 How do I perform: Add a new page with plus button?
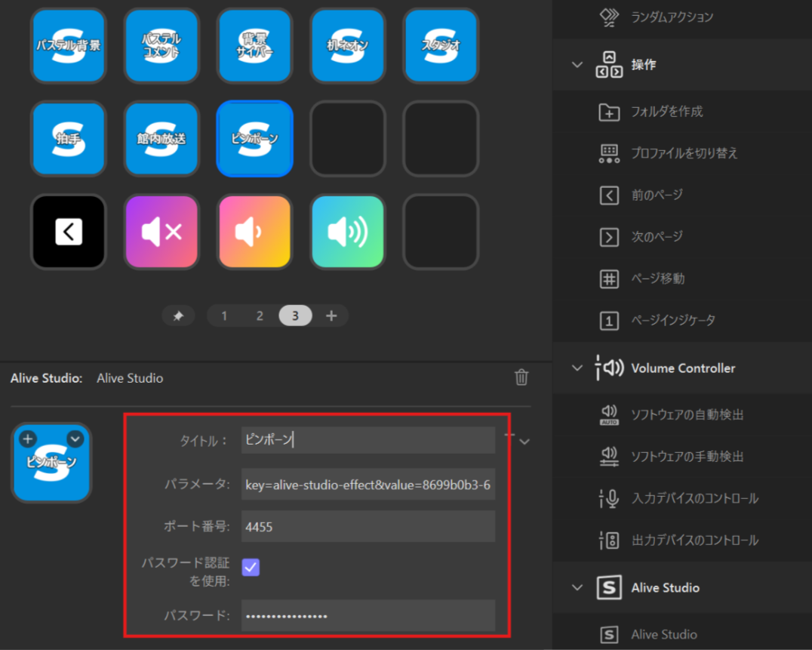[x=331, y=316]
